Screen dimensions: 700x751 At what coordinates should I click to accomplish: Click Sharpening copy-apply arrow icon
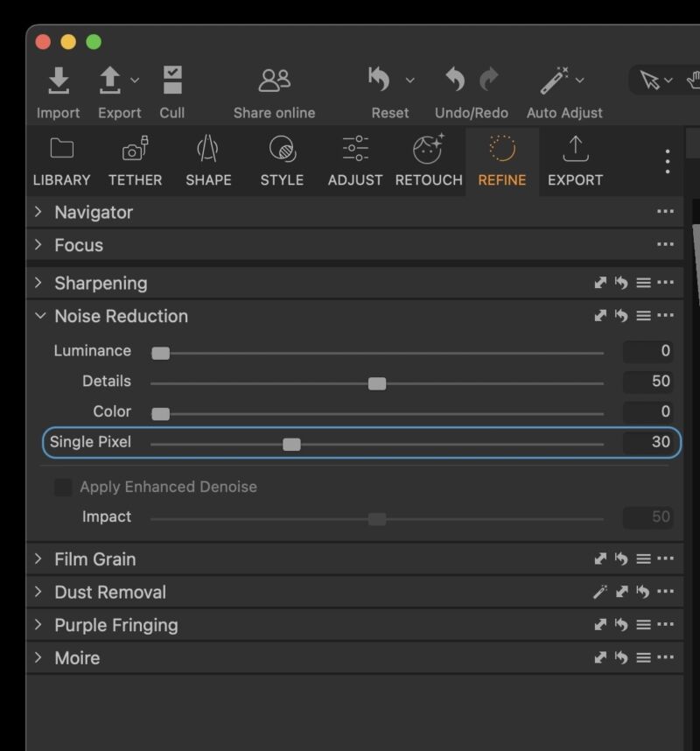600,283
